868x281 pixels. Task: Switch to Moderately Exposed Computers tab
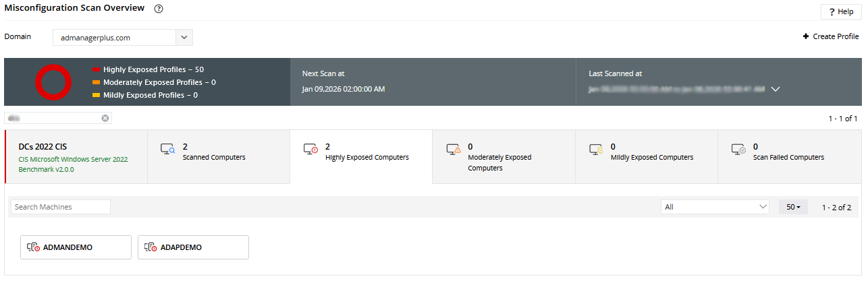click(504, 157)
